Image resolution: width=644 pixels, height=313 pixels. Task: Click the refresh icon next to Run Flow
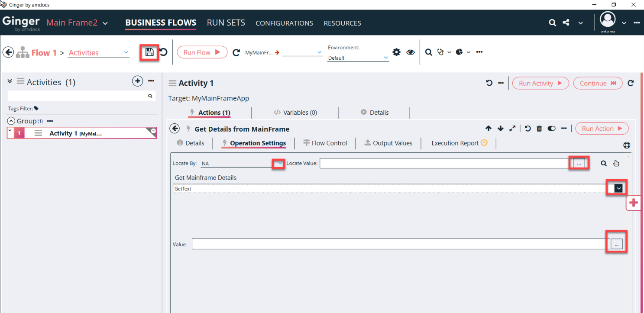236,52
